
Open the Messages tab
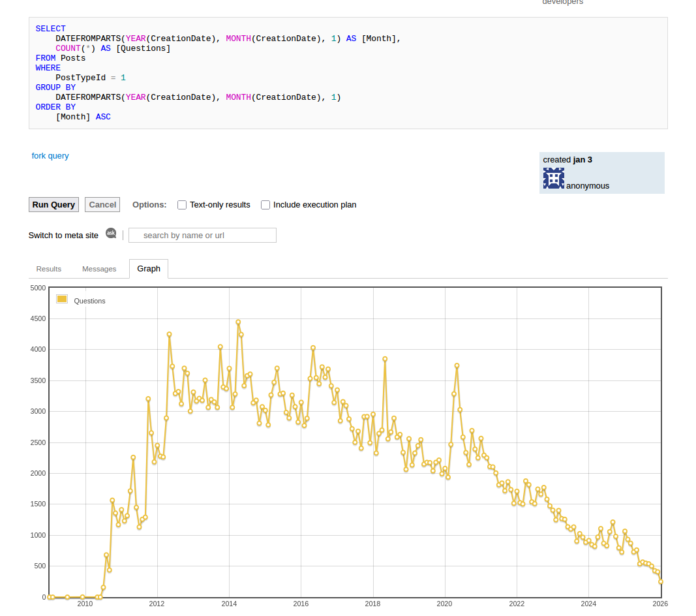(x=99, y=269)
